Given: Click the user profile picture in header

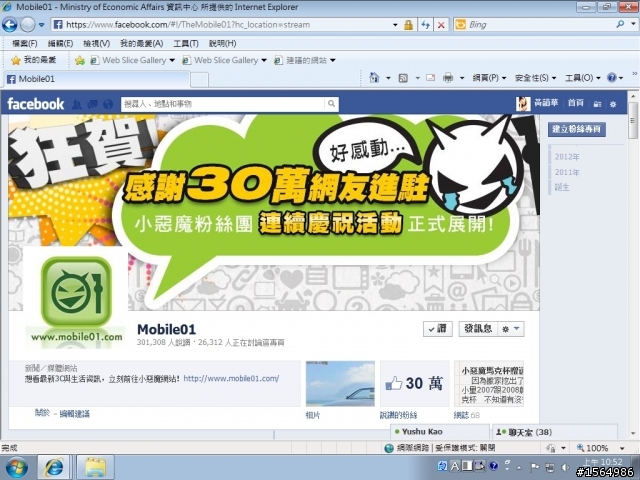Looking at the screenshot, I should pos(523,104).
